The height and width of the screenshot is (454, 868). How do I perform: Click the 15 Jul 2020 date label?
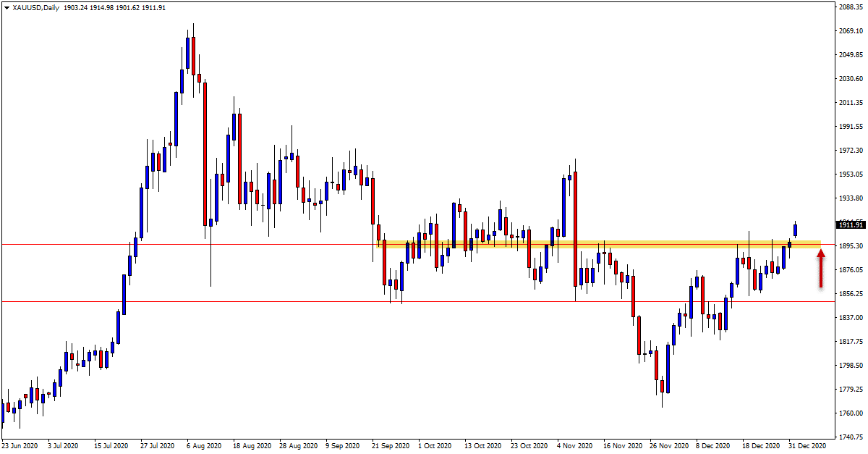(x=111, y=446)
